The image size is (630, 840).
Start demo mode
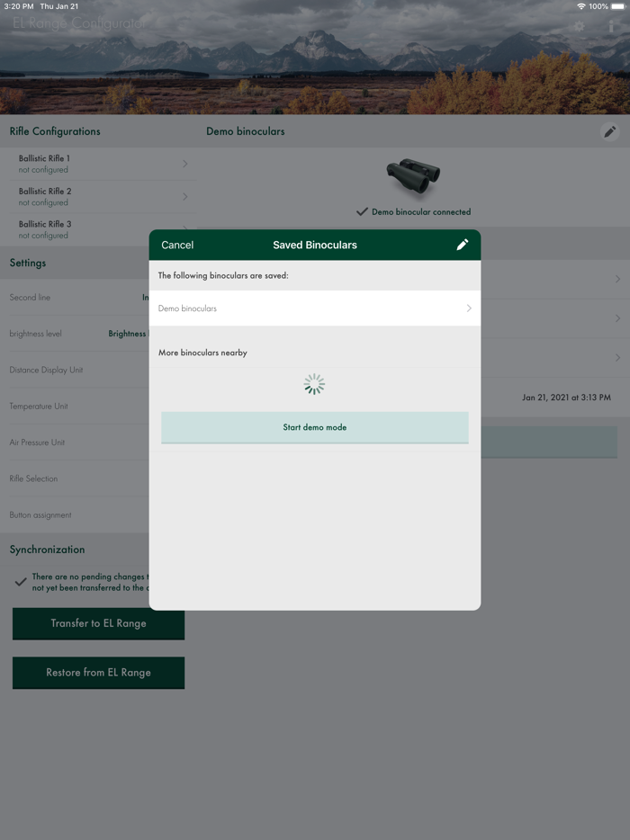315,427
